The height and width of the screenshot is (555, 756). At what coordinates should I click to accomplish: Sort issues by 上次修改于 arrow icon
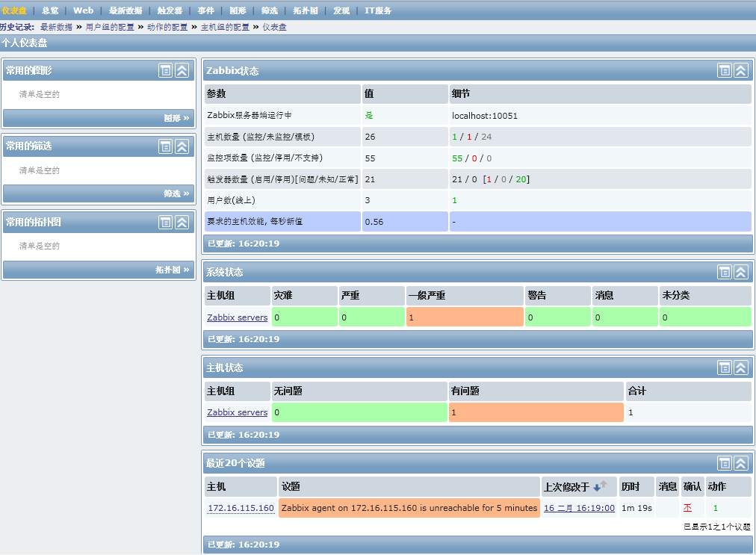pos(600,486)
